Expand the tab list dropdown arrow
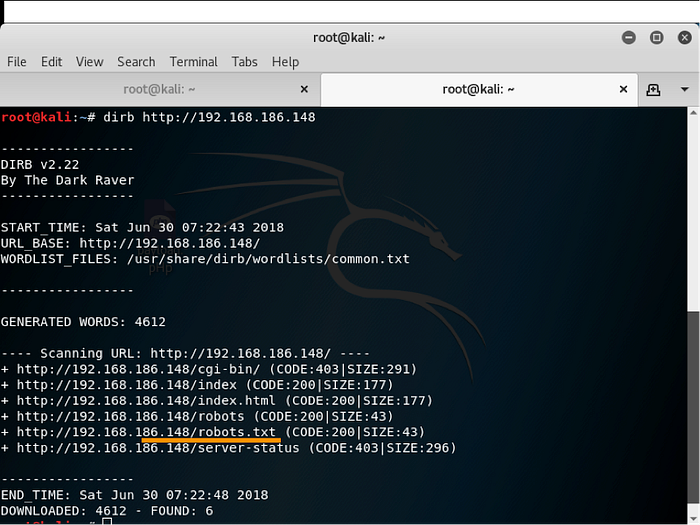The image size is (700, 525). point(685,89)
